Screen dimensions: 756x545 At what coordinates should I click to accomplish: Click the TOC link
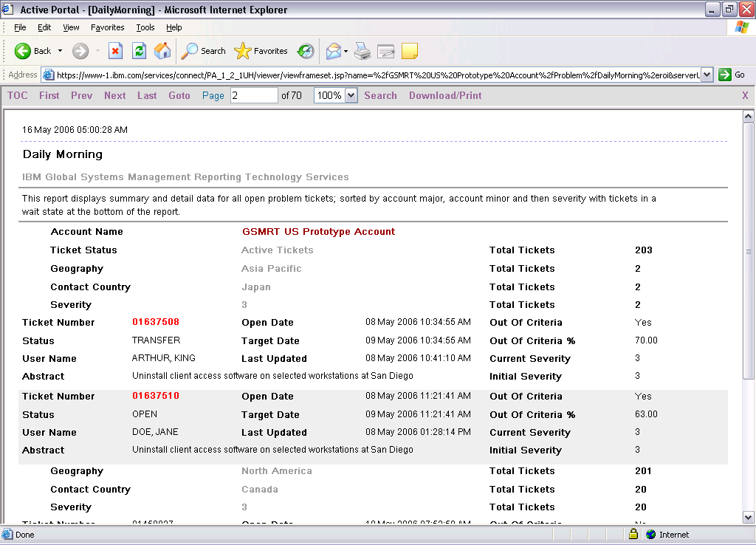[18, 95]
